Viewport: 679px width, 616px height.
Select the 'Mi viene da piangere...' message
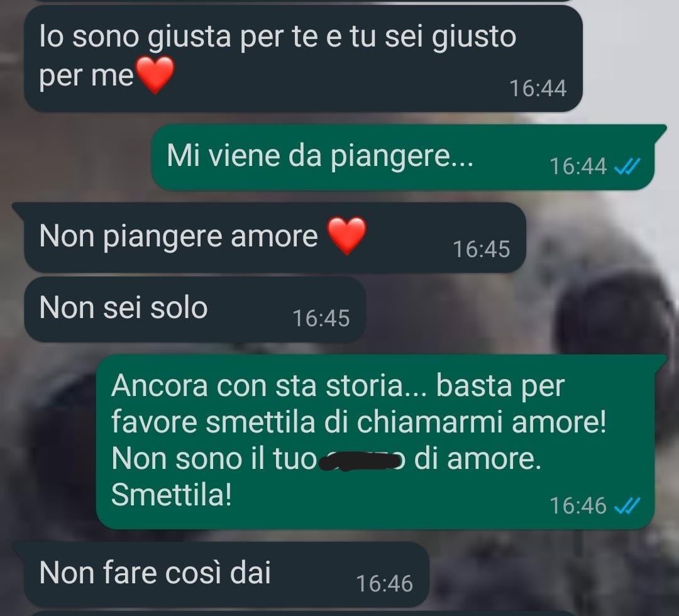pyautogui.click(x=403, y=157)
